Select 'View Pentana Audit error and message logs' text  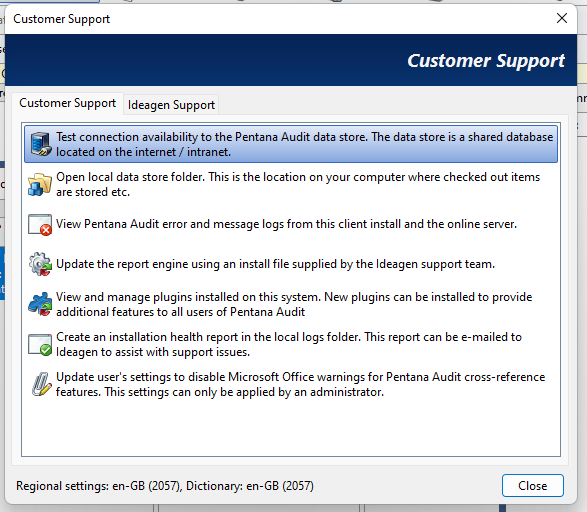tap(170, 224)
